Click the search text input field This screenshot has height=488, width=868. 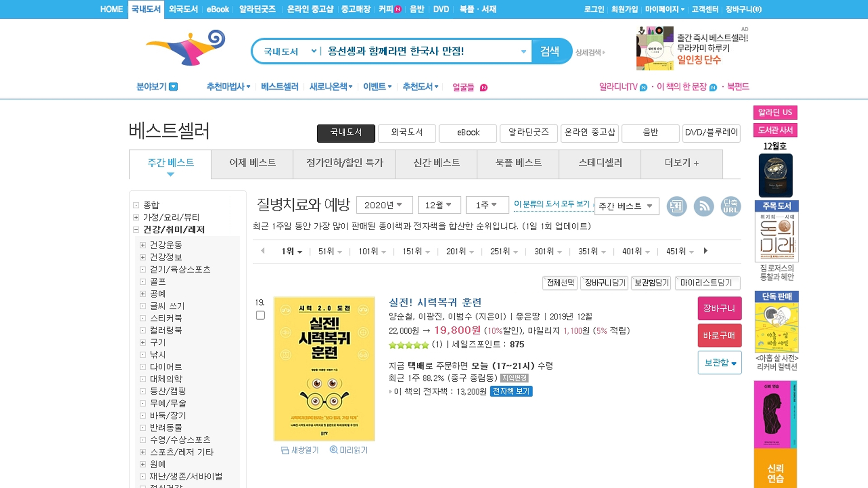(x=420, y=51)
